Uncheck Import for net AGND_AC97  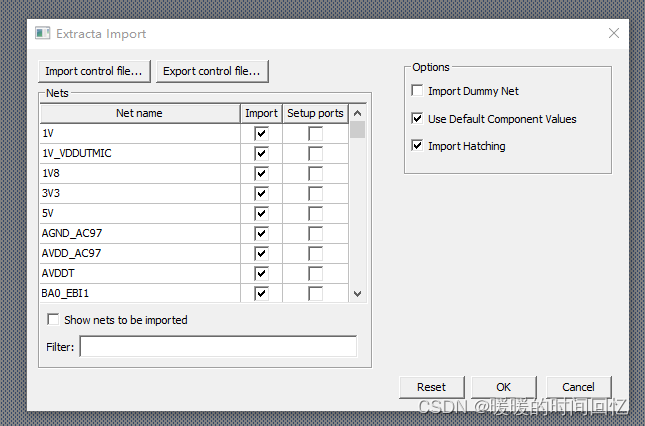[262, 234]
